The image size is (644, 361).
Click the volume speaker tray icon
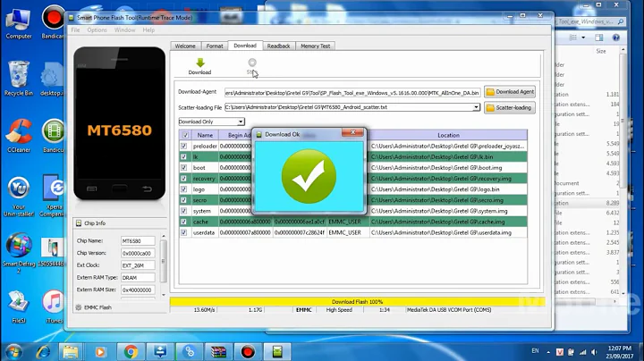(594, 352)
